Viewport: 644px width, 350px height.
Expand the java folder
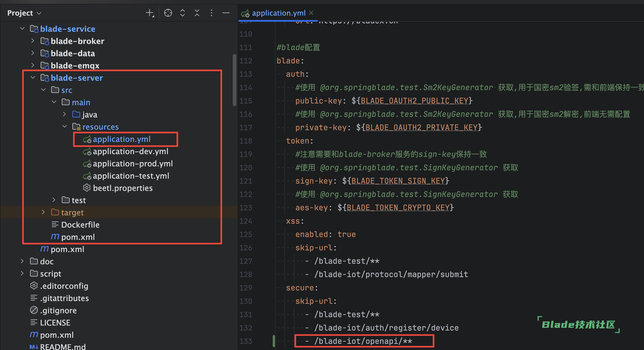(x=65, y=114)
